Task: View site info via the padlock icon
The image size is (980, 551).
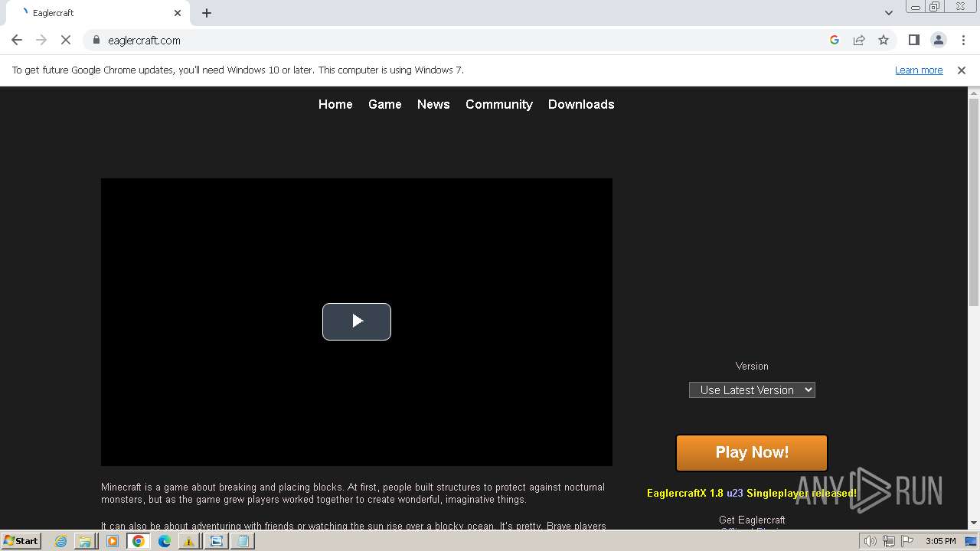Action: (96, 40)
